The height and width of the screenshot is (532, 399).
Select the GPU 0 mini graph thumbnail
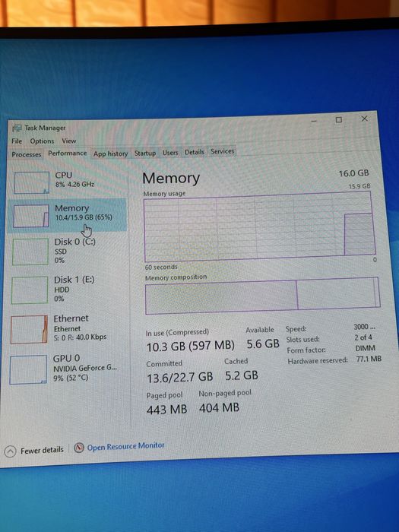coord(28,369)
